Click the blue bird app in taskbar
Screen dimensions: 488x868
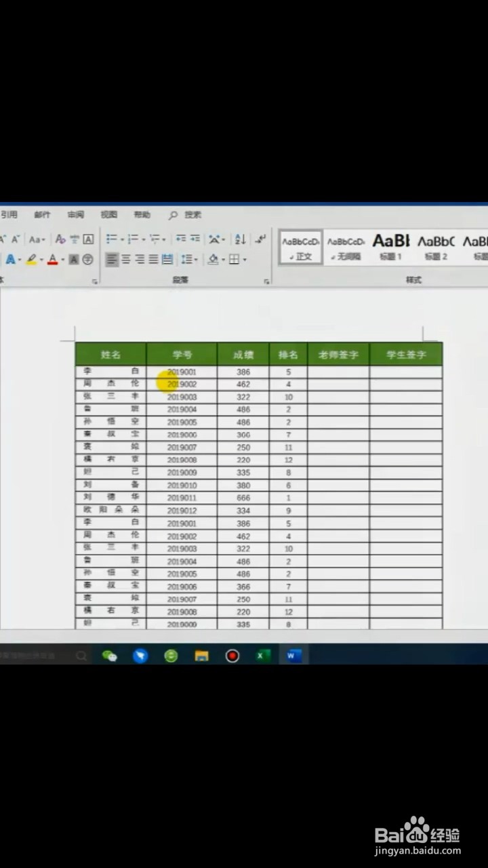point(140,655)
